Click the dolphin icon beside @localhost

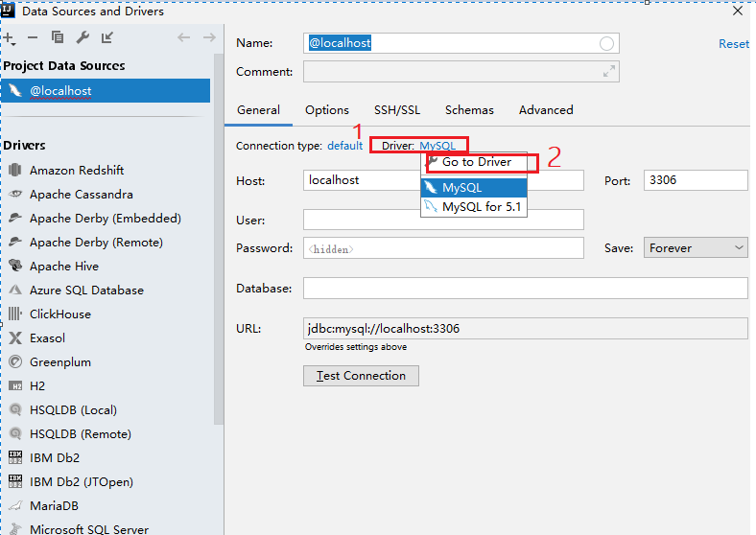tap(15, 90)
